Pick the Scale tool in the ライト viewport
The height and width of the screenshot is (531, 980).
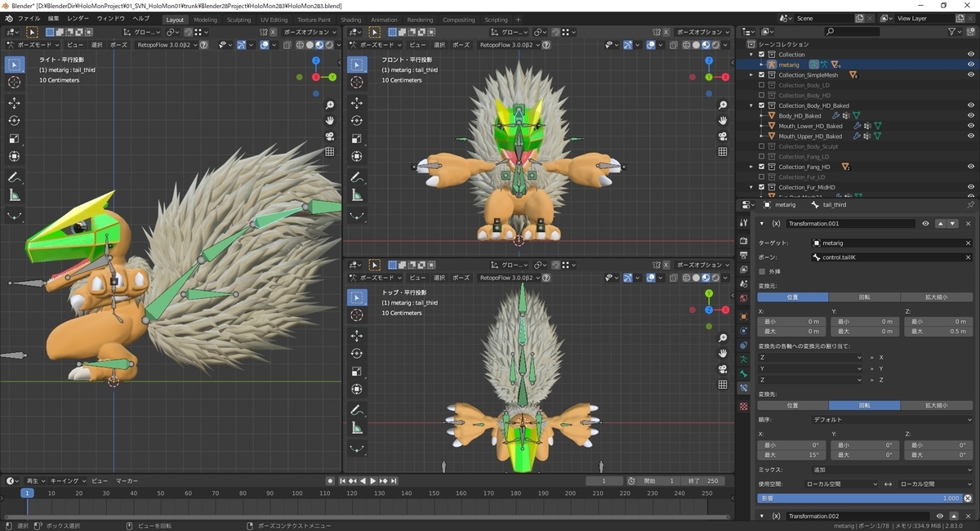pyautogui.click(x=15, y=139)
